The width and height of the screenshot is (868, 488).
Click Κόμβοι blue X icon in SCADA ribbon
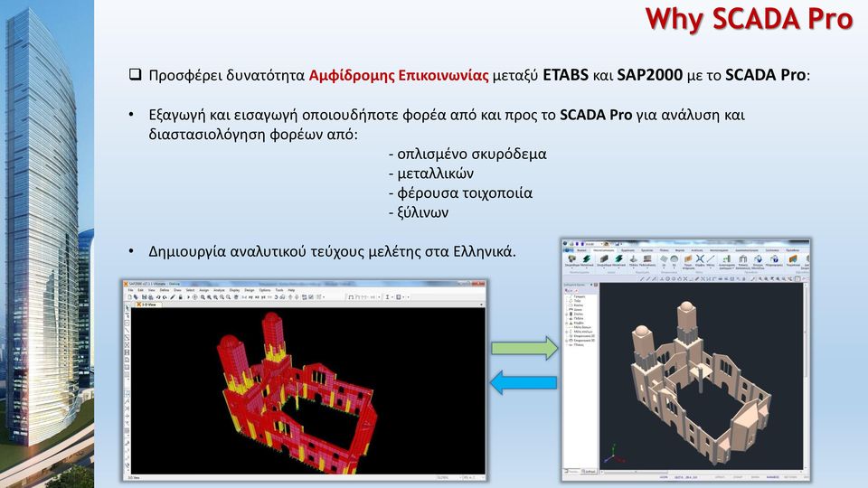pyautogui.click(x=700, y=258)
